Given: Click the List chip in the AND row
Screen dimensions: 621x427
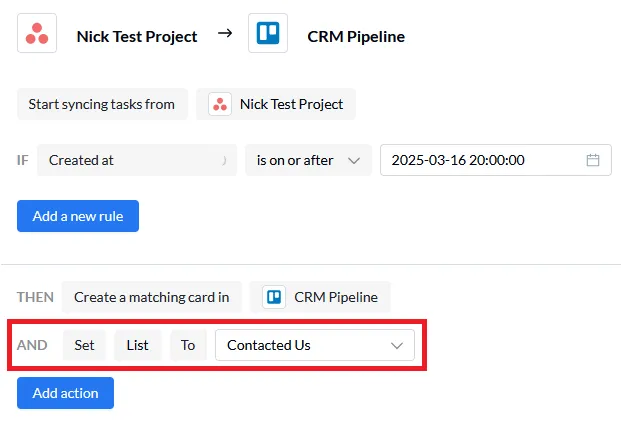Looking at the screenshot, I should [137, 345].
